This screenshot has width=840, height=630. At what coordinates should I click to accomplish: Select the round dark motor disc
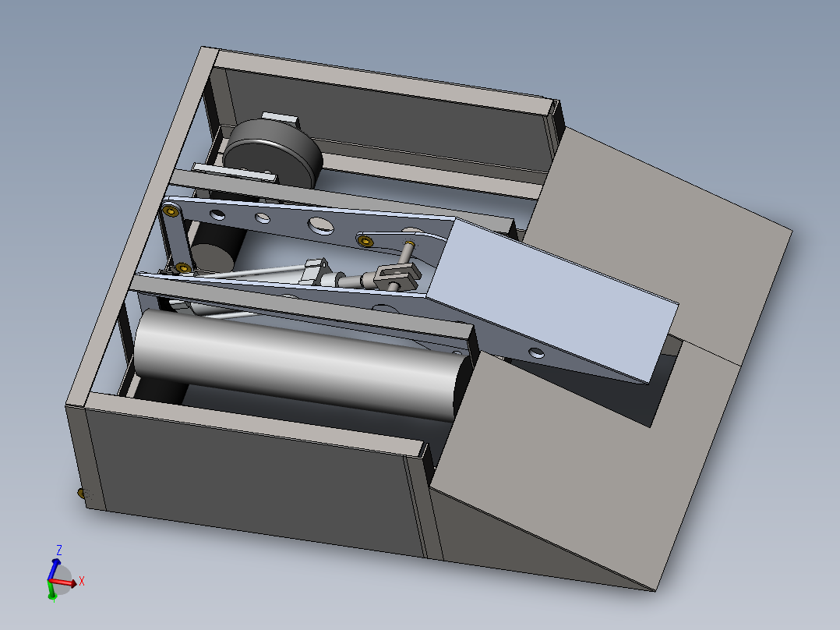[272, 153]
